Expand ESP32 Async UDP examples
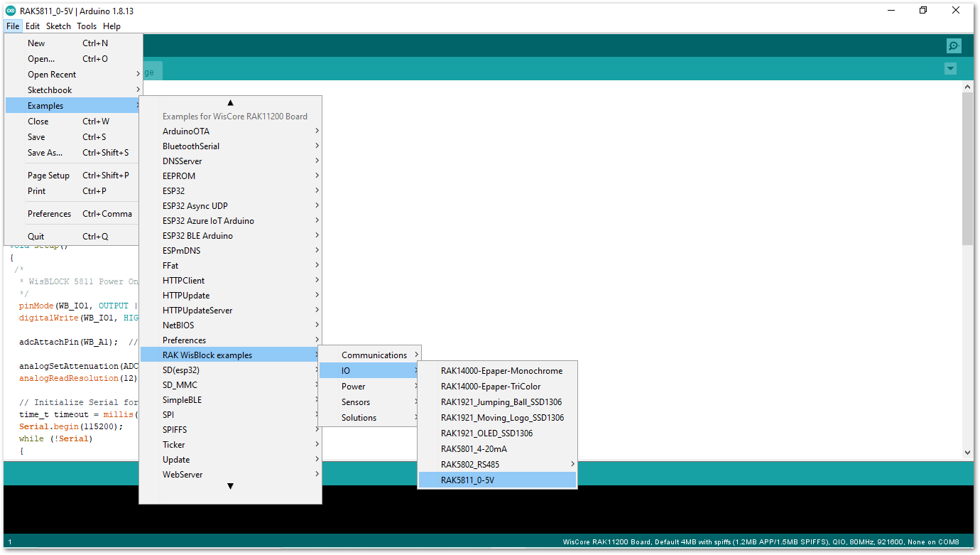Viewport: 980px width, 555px height. [231, 206]
